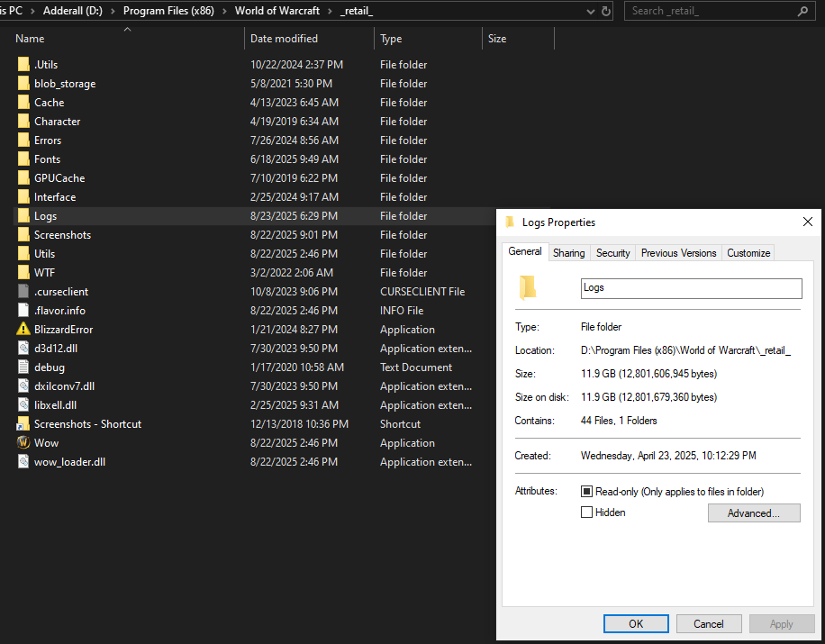Click the Cache folder icon
This screenshot has width=825, height=644.
23,102
